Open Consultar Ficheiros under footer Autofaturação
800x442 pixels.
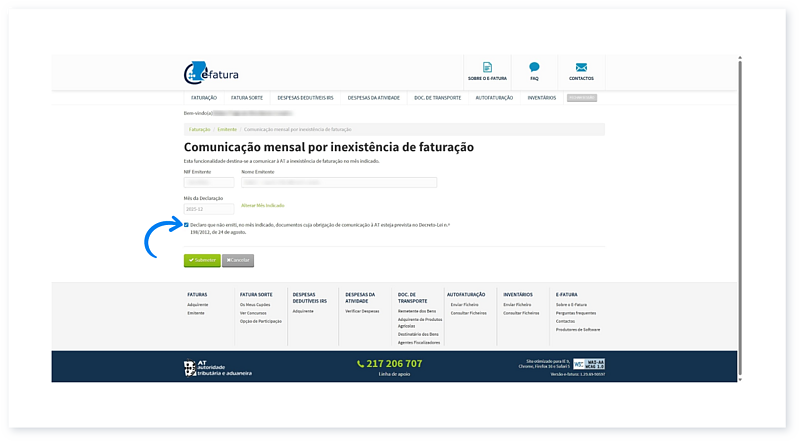pyautogui.click(x=468, y=313)
